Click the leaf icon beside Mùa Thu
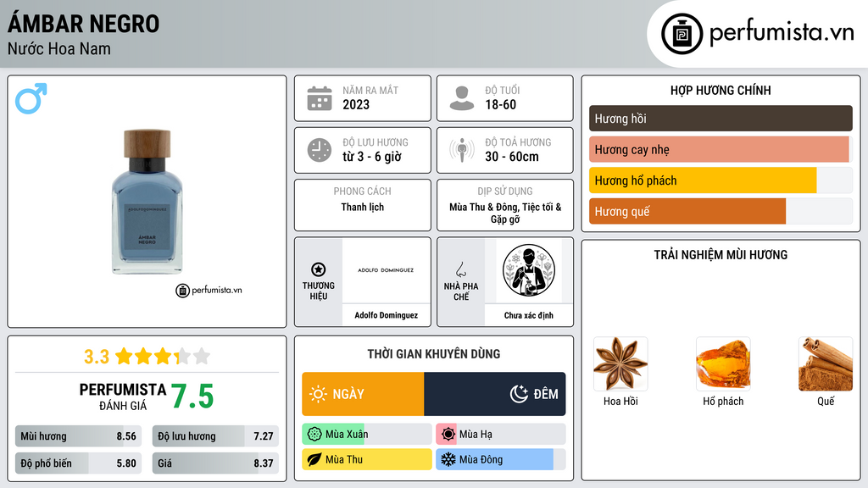 tap(314, 459)
